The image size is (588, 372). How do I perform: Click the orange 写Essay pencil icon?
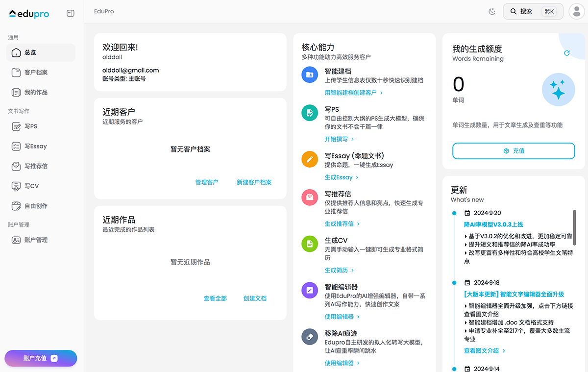point(310,159)
